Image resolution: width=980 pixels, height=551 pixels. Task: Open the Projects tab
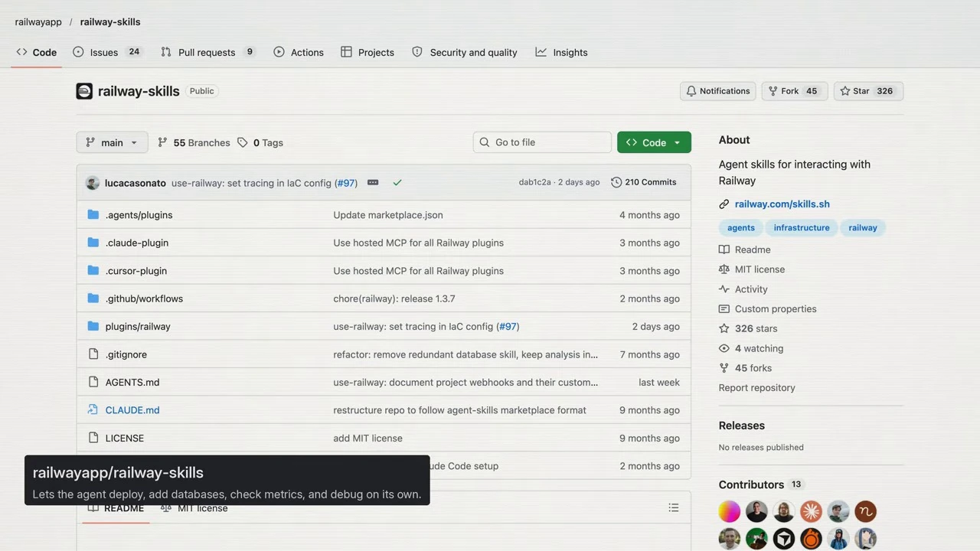[367, 52]
